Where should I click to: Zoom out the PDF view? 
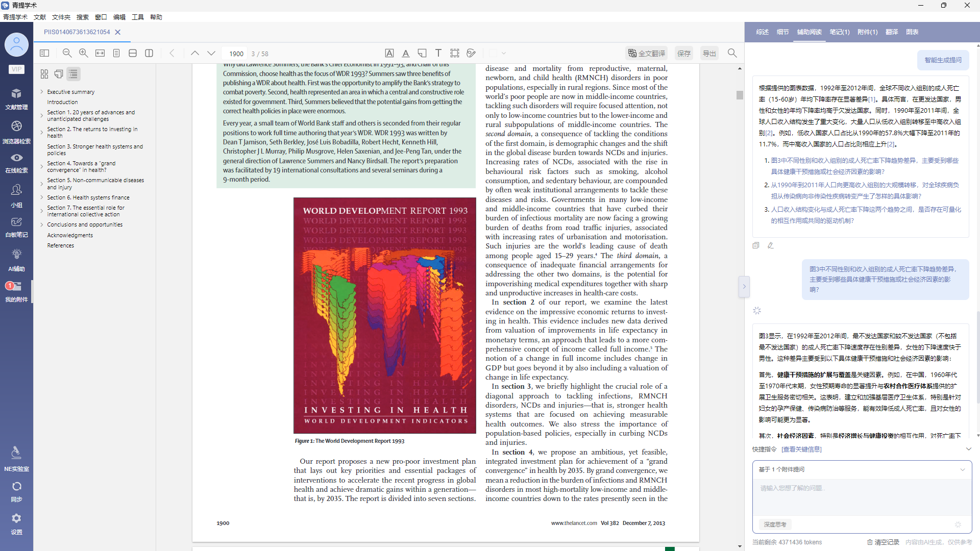point(67,53)
